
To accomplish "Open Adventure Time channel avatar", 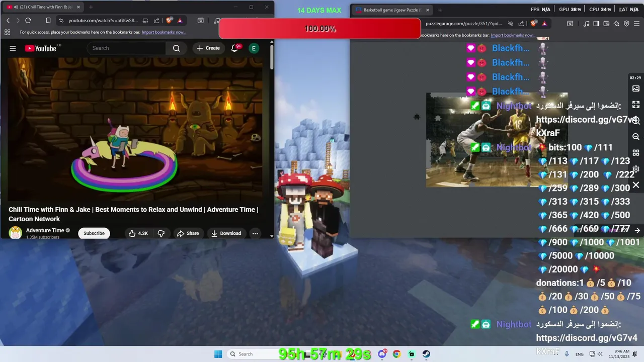I will coord(16,233).
